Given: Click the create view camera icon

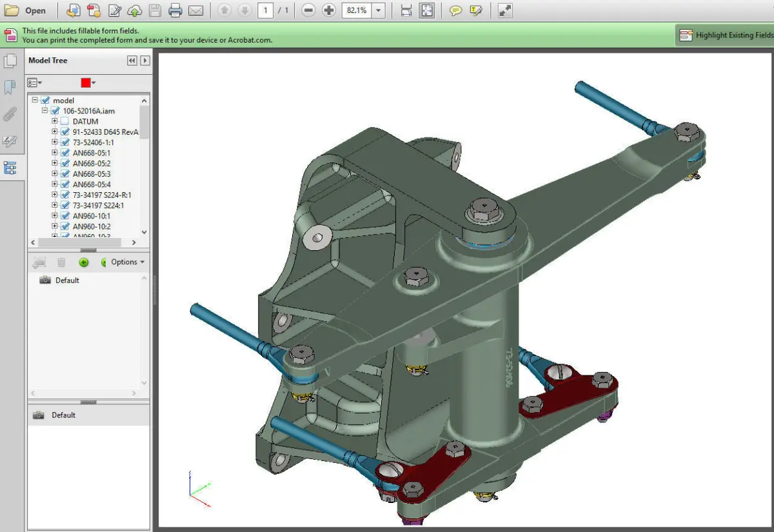Looking at the screenshot, I should 39,262.
